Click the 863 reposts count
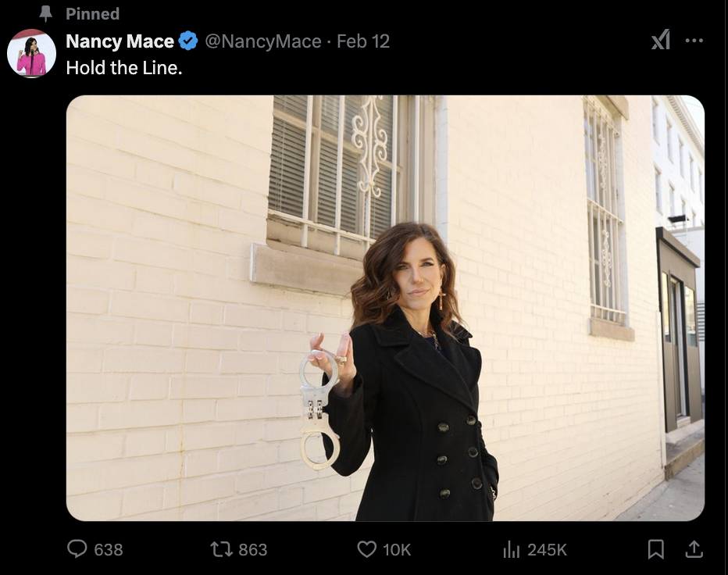This screenshot has height=575, width=728. pos(252,549)
